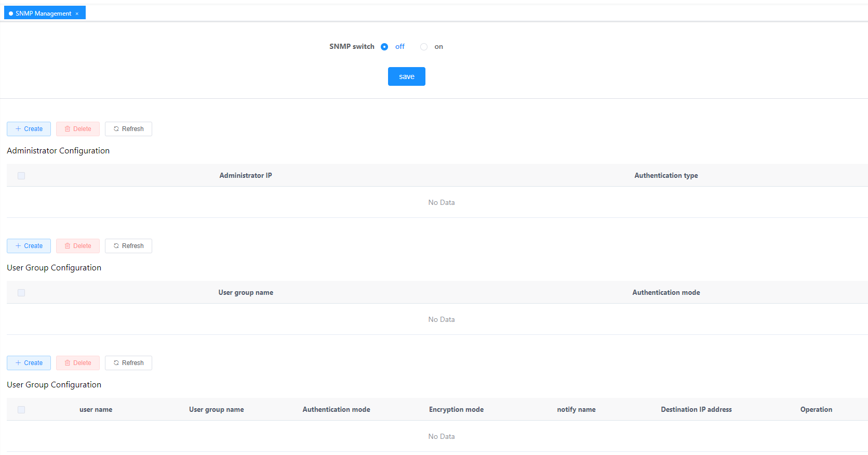Click "No Data" in the Administrator IP table
This screenshot has height=455, width=868.
442,203
